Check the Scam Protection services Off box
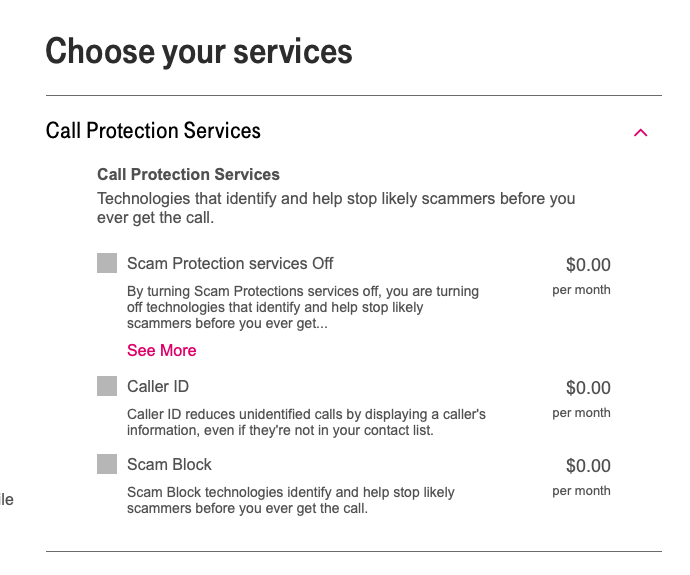This screenshot has width=690, height=575. click(107, 263)
